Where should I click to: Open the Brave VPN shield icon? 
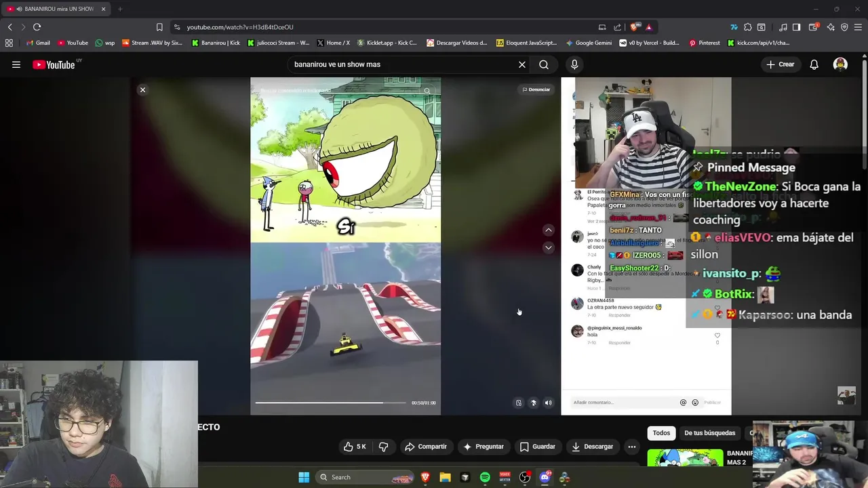click(x=844, y=27)
